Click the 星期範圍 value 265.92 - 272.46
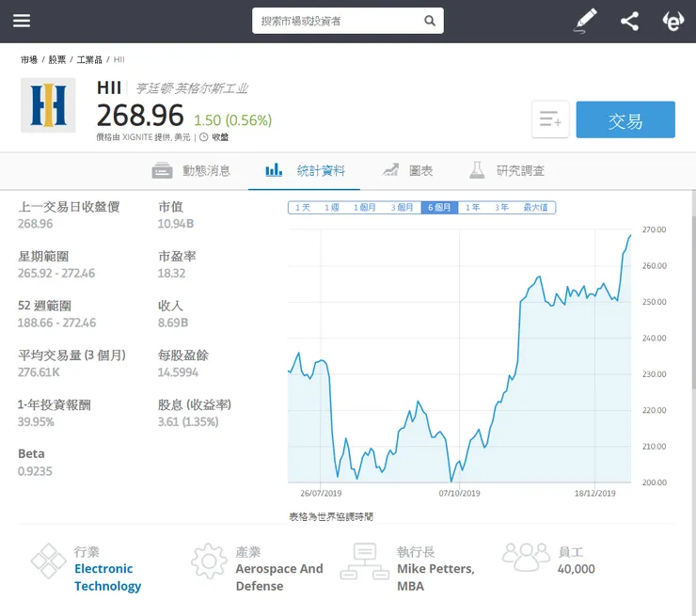Screen dimensions: 696x616 coord(56,274)
